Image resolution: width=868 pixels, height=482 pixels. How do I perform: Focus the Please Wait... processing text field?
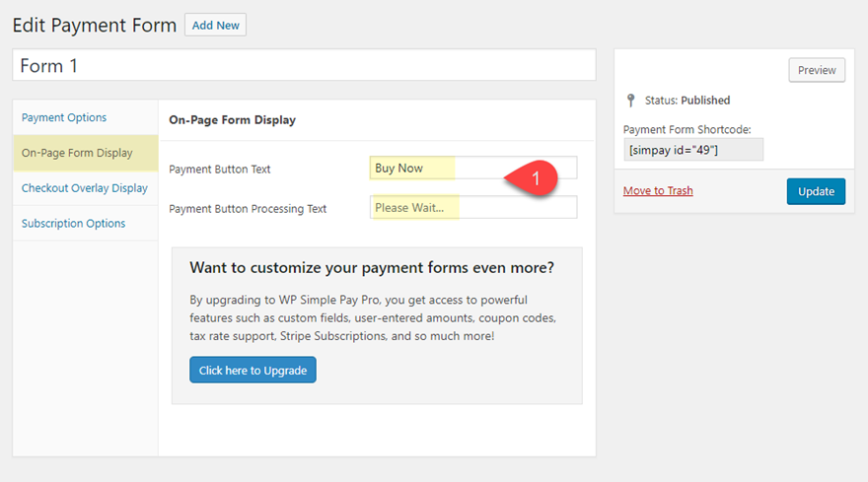473,208
